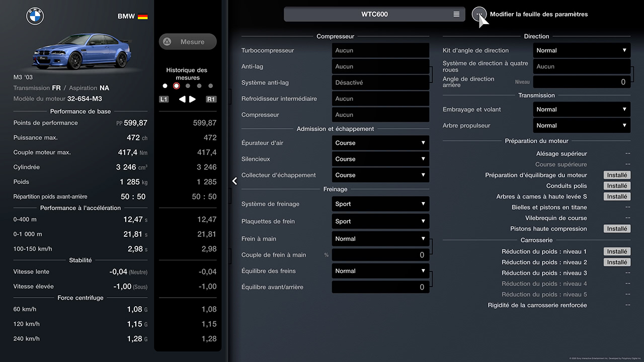Select the first measurement history dot
This screenshot has height=362, width=644.
165,86
